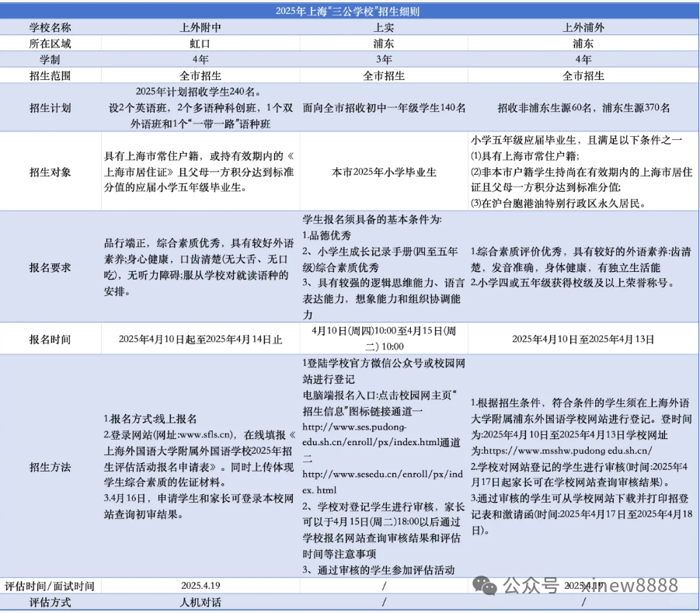Click "全市招生" in the 上外附中 column
Screen dimensions: 700x613
[200, 75]
